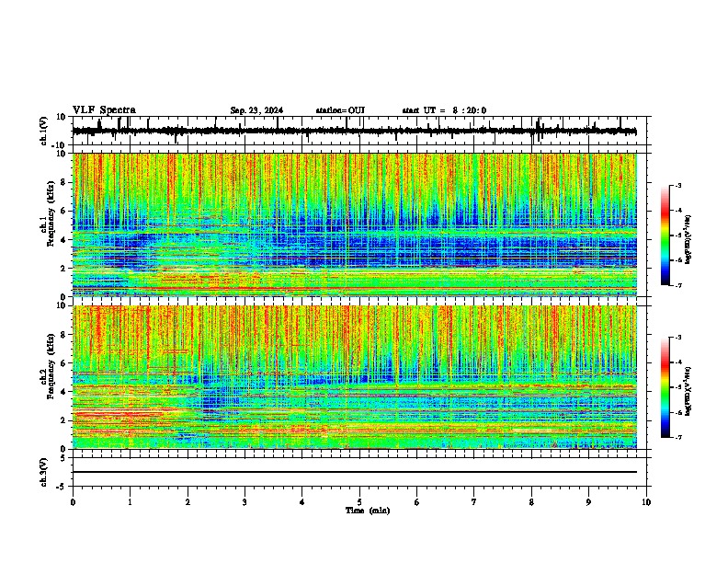Select the date text "Sep. 23, 2024"
Image resolution: width=728 pixels, height=563 pixels.
tap(256, 110)
